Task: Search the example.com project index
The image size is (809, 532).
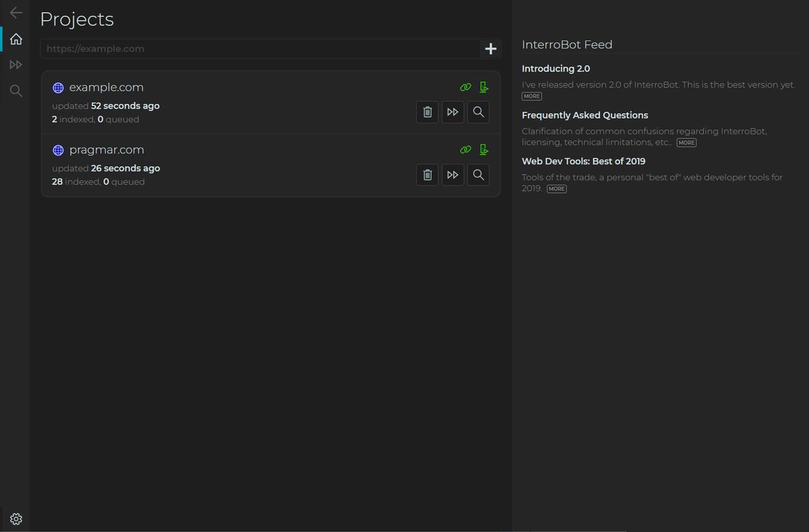Action: tap(478, 112)
